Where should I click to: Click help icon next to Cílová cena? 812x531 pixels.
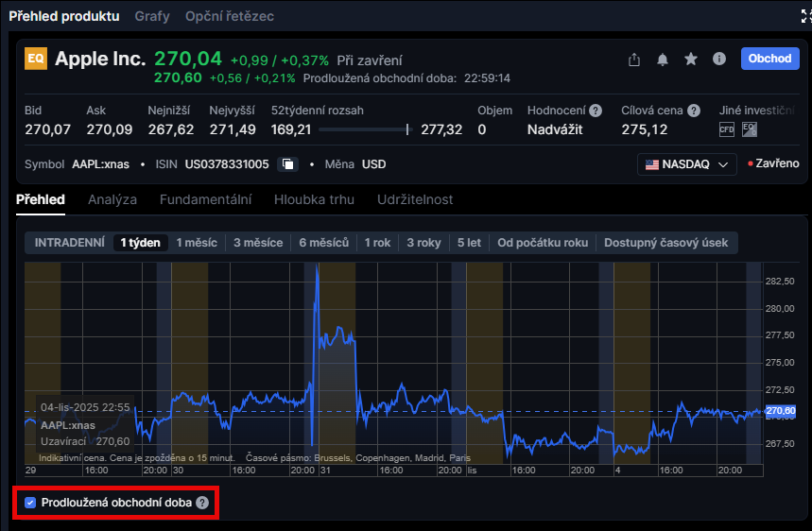click(694, 111)
